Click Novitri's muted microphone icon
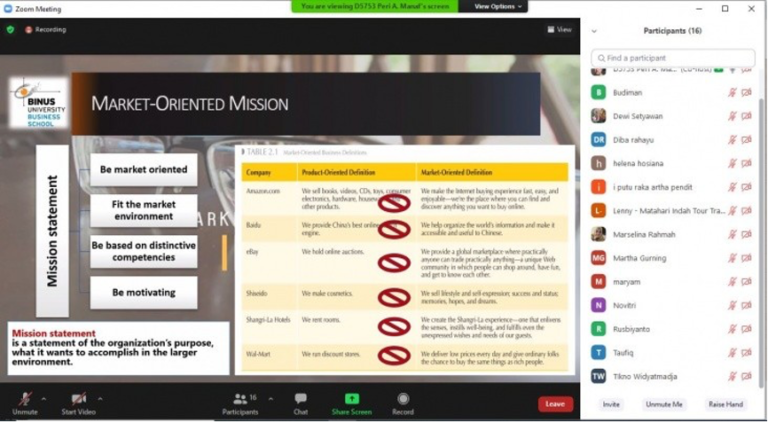 click(x=732, y=305)
